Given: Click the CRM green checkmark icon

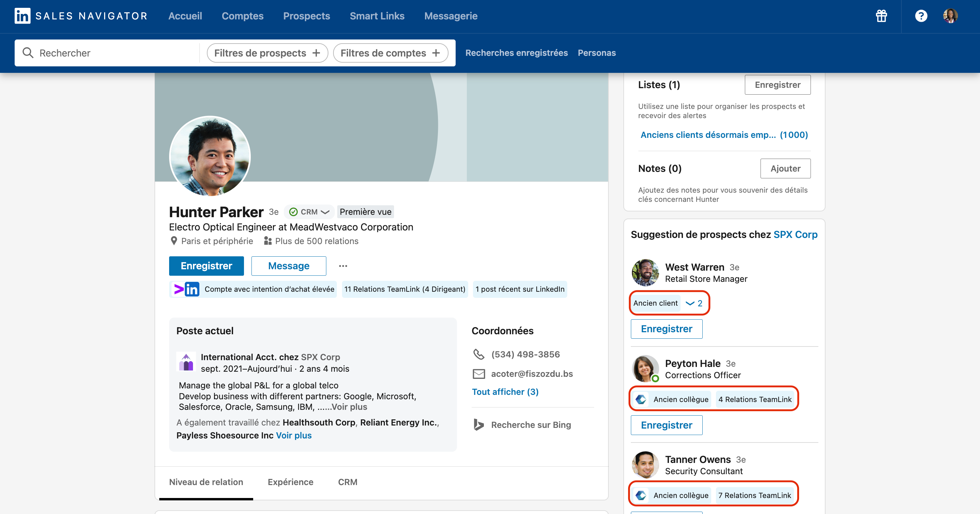Looking at the screenshot, I should (293, 212).
